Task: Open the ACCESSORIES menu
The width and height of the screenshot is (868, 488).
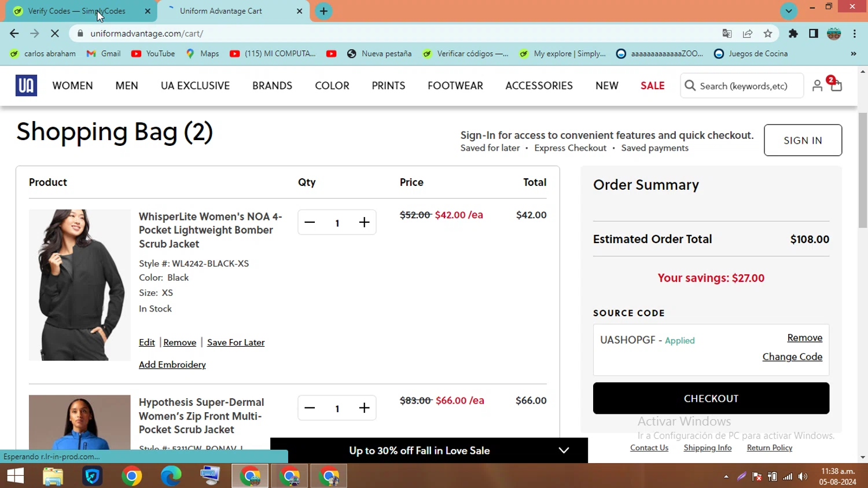Action: (x=539, y=86)
